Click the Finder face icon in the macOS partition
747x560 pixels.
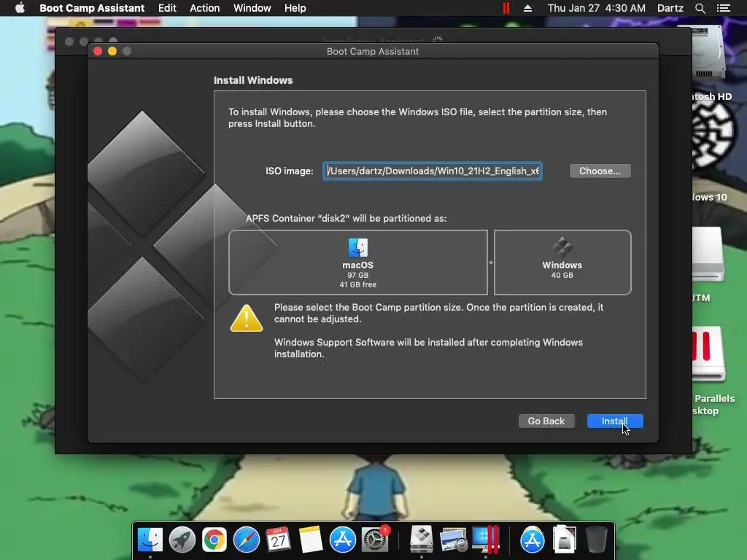pos(357,248)
